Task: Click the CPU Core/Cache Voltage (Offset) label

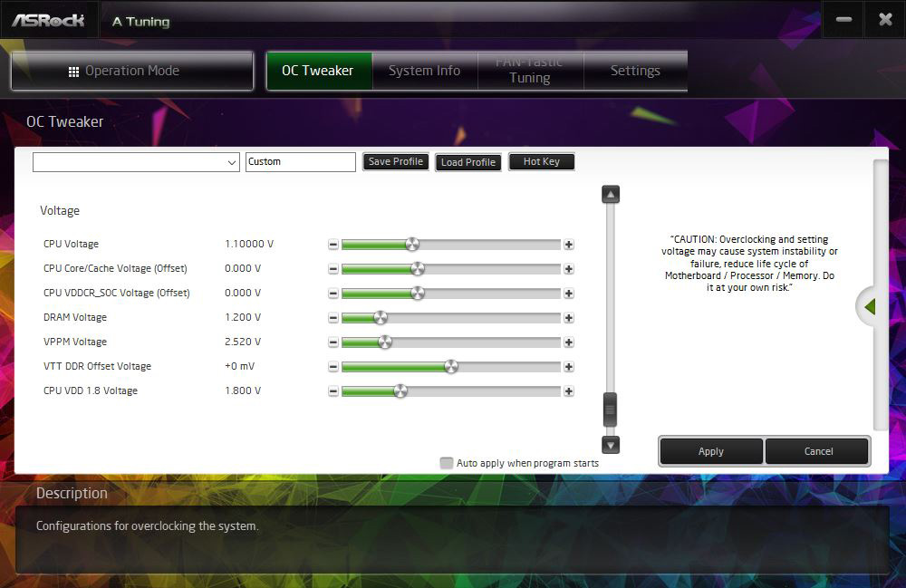Action: point(116,268)
